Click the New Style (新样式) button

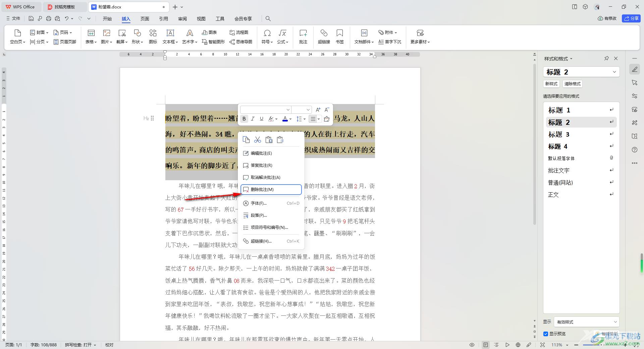tap(551, 84)
